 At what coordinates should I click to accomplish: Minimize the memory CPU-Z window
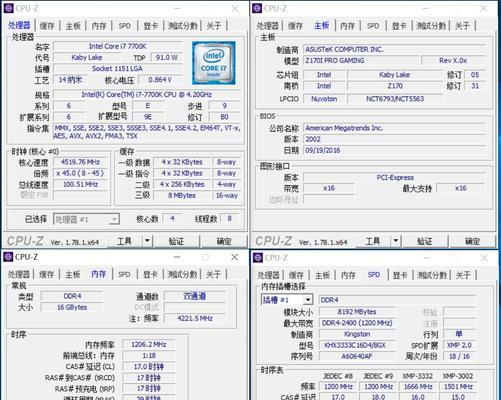pos(177,257)
